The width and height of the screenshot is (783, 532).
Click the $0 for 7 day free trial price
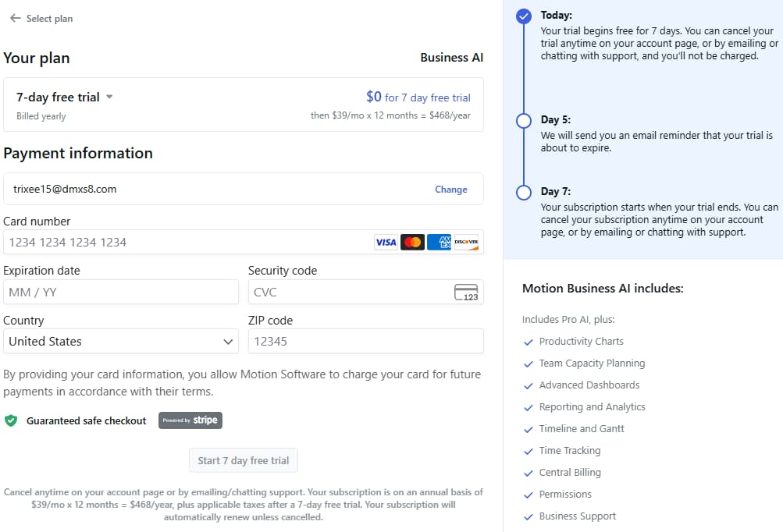pyautogui.click(x=418, y=97)
